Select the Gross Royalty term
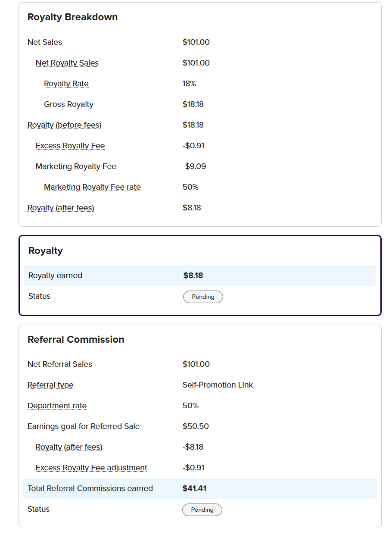The image size is (392, 535). pyautogui.click(x=68, y=104)
